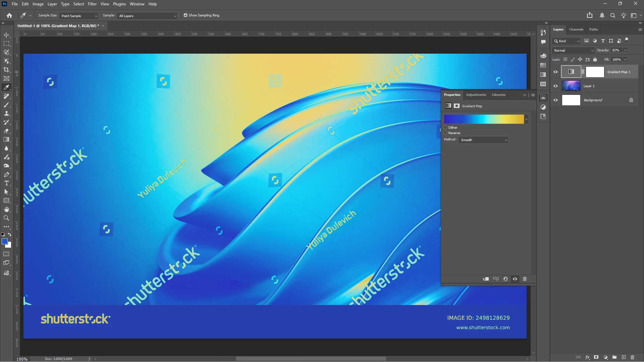Screen dimensions: 644x362
Task: Click the Opacity value field
Action: coord(616,50)
